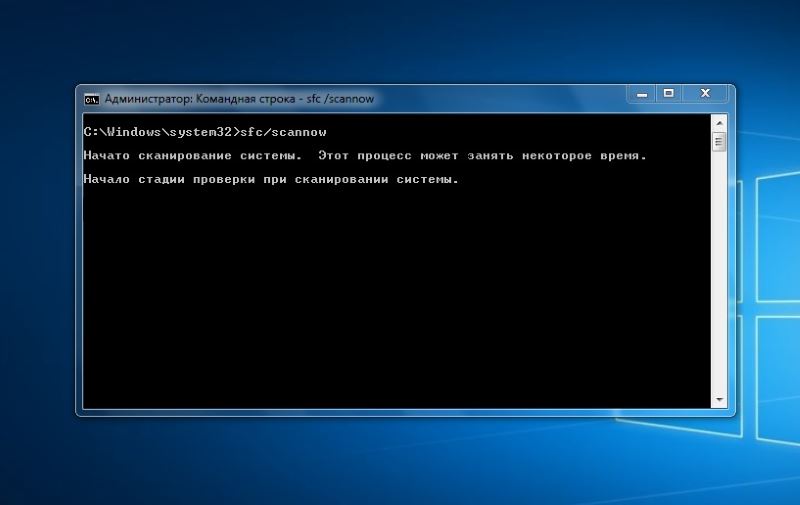Click the line 'Начато сканирование системы.'

193,156
